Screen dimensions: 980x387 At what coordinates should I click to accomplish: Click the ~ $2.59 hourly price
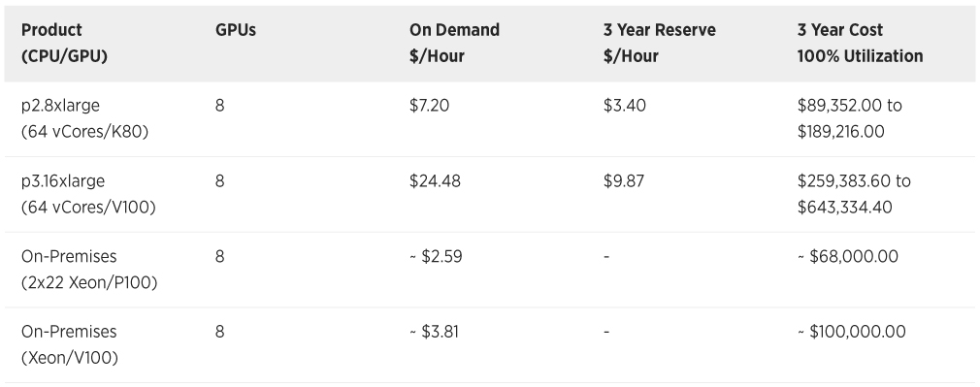pos(436,256)
